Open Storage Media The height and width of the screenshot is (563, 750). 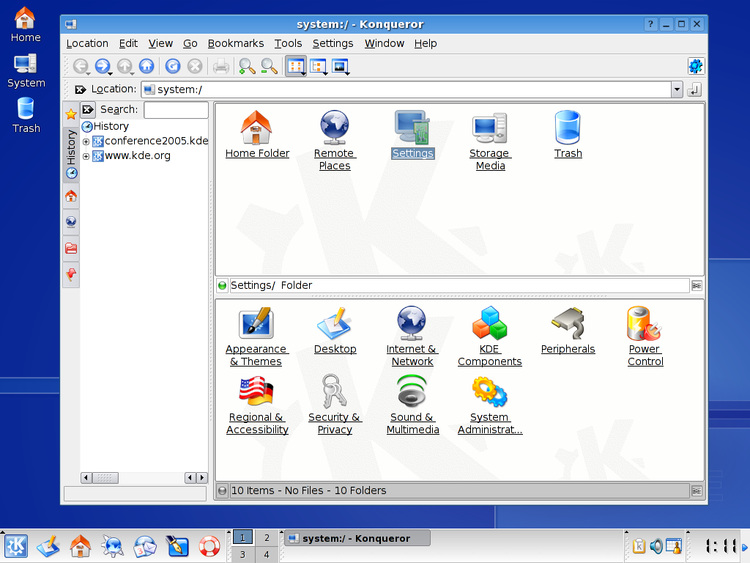pos(490,141)
